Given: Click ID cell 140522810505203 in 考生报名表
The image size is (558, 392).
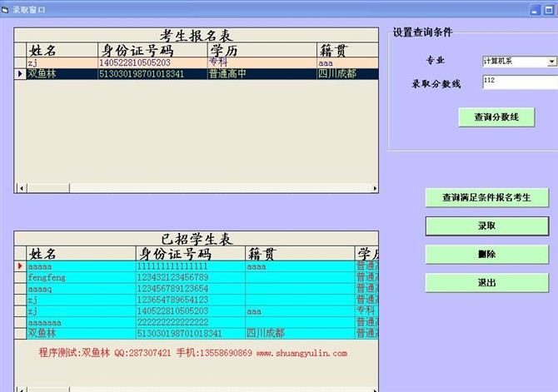Looking at the screenshot, I should point(152,62).
